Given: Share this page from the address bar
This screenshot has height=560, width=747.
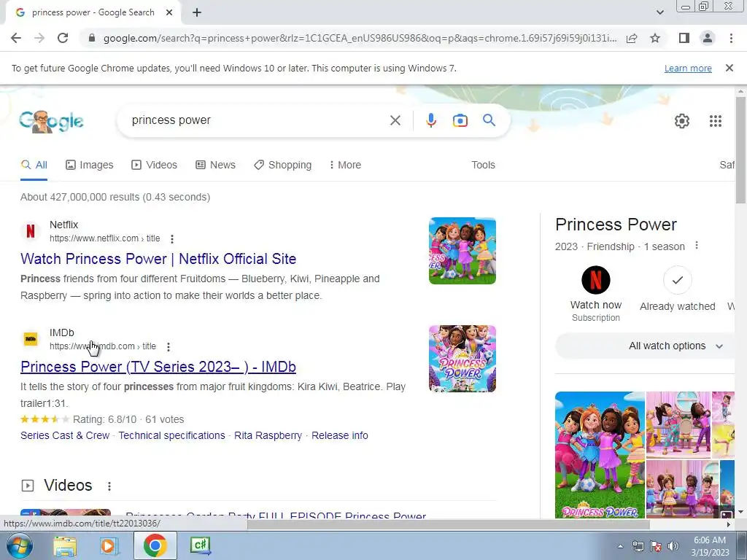Looking at the screenshot, I should (x=632, y=38).
